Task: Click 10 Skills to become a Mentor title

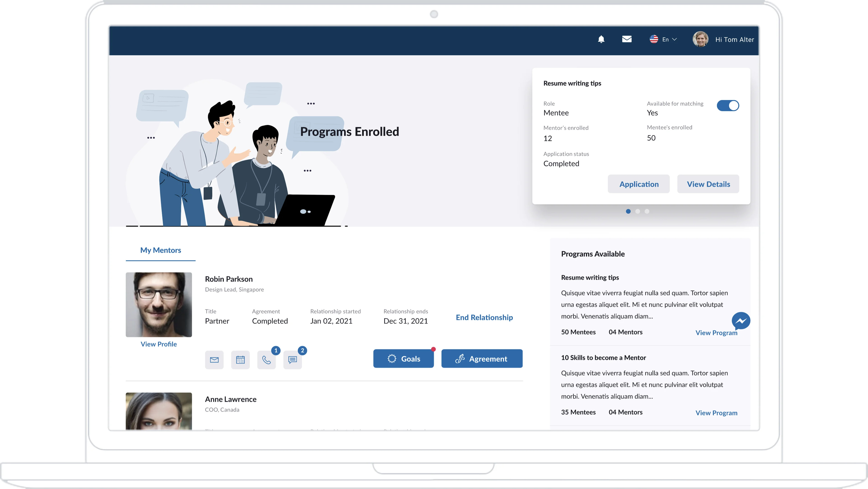Action: point(603,357)
